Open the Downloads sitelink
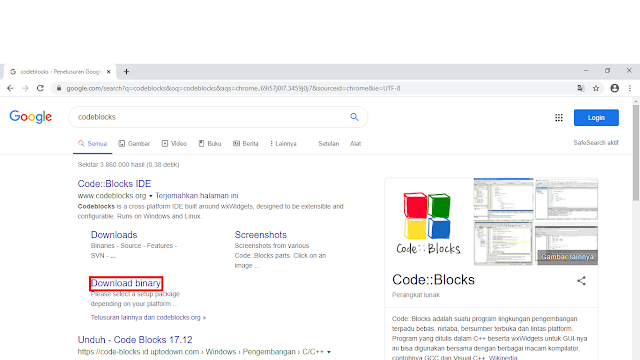This screenshot has width=640, height=360. click(x=114, y=235)
